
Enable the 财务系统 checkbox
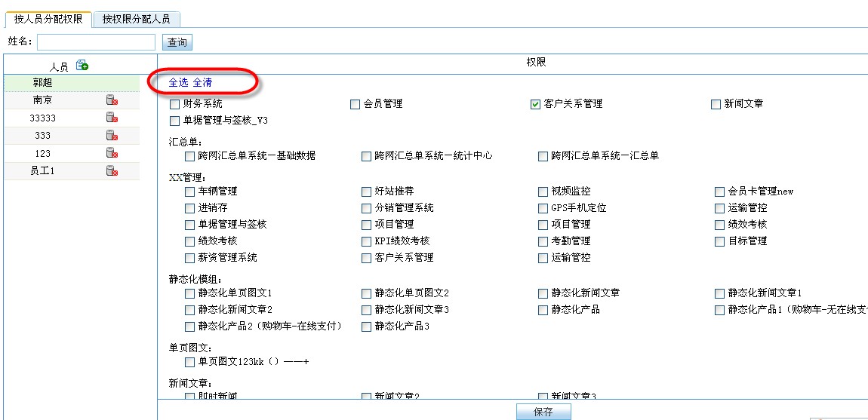(175, 104)
